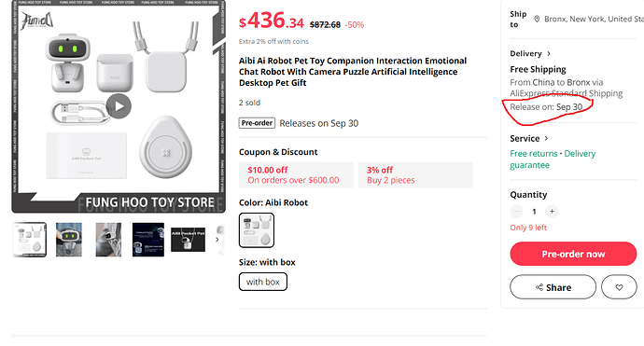Click the Pre-order now button
The image size is (644, 346).
tap(573, 254)
